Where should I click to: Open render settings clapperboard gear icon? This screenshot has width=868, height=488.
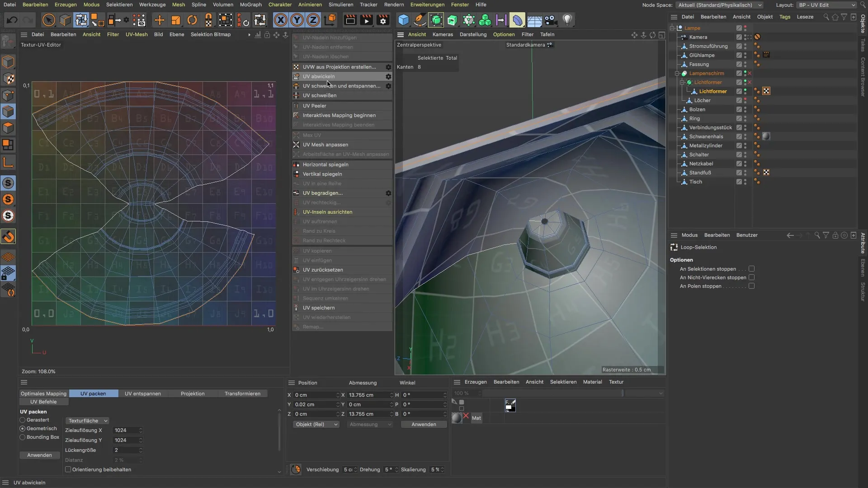pos(383,20)
